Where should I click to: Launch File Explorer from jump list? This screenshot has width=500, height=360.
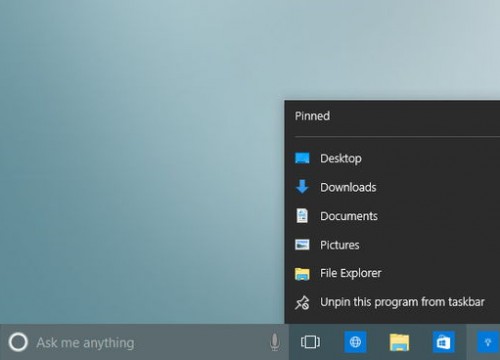(x=392, y=273)
